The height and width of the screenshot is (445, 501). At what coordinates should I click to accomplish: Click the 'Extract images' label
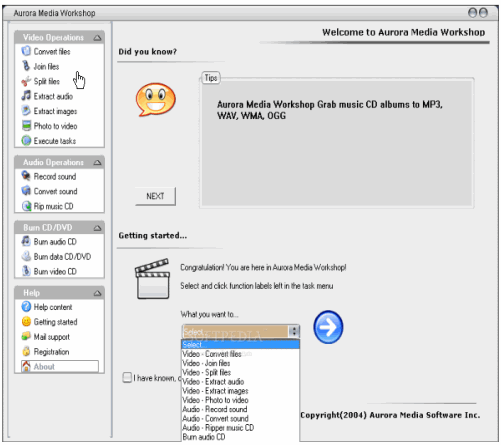[55, 111]
